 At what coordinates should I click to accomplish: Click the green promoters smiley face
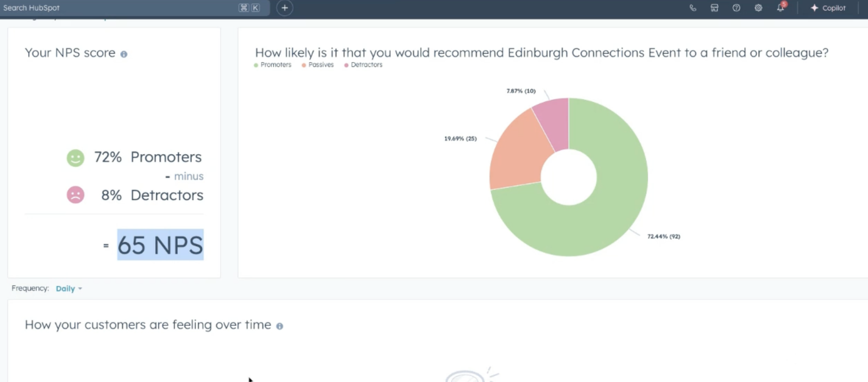(75, 158)
